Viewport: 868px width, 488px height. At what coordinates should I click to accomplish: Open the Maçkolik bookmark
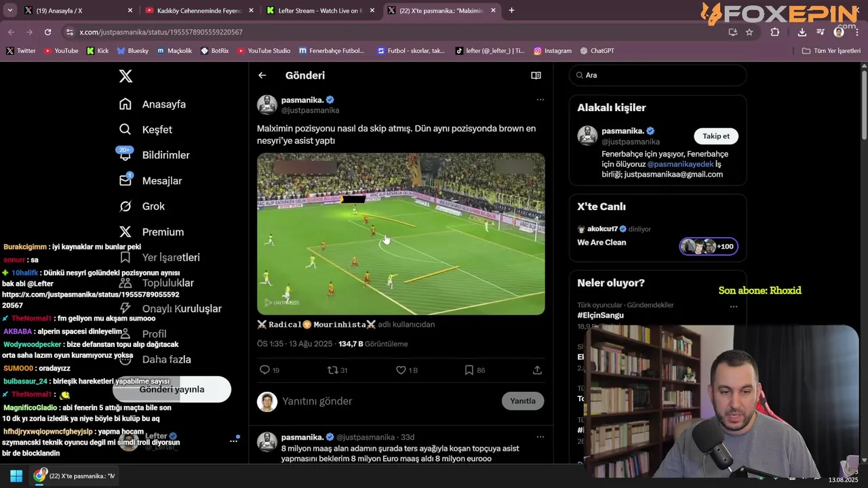174,51
